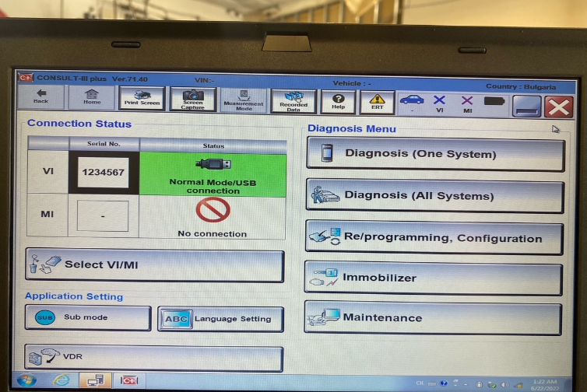The image size is (587, 392).
Task: Open Re/programming, Configuration menu
Action: coord(434,237)
